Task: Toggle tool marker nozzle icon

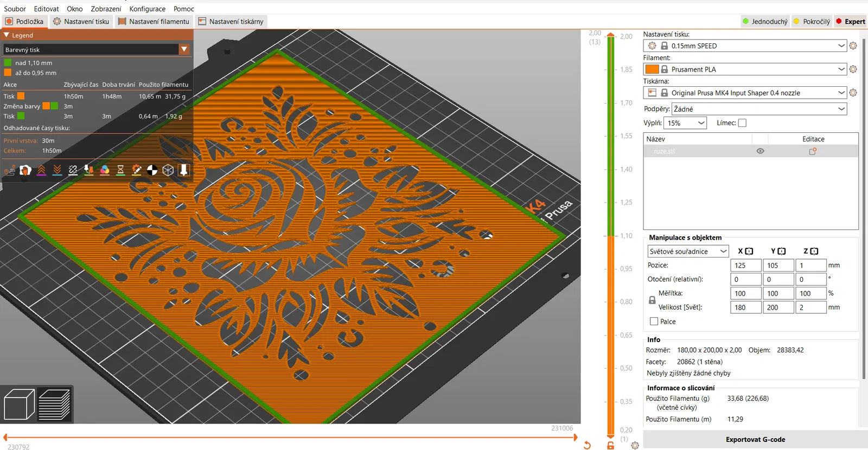Action: 184,170
